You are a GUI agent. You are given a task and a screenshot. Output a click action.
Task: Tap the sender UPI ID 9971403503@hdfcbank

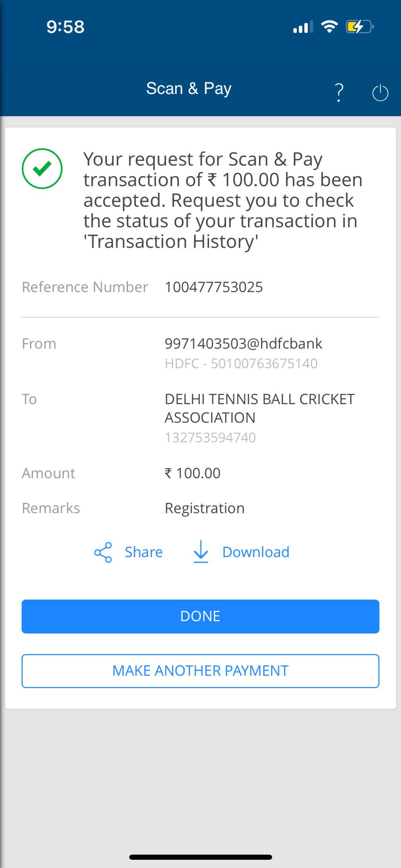coord(243,344)
